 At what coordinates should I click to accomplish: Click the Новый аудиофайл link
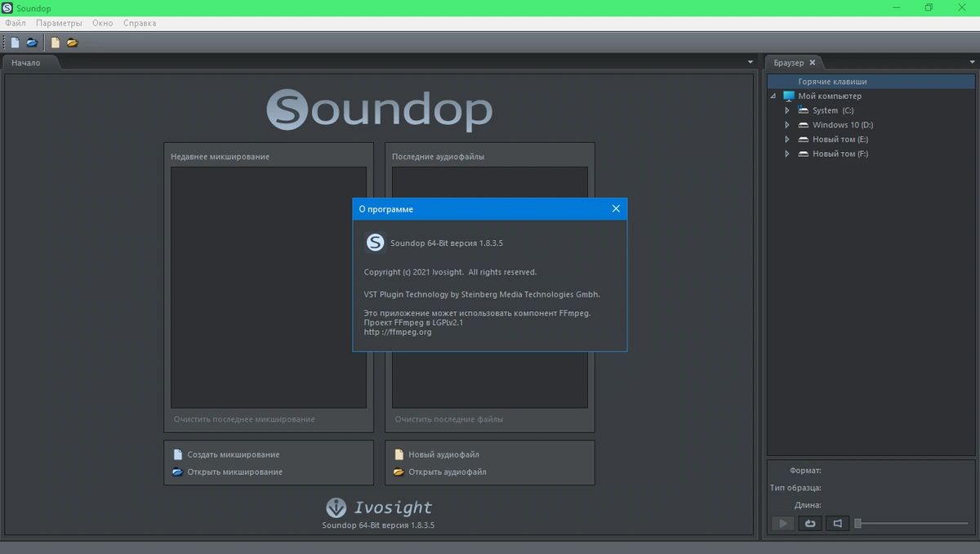pyautogui.click(x=443, y=454)
